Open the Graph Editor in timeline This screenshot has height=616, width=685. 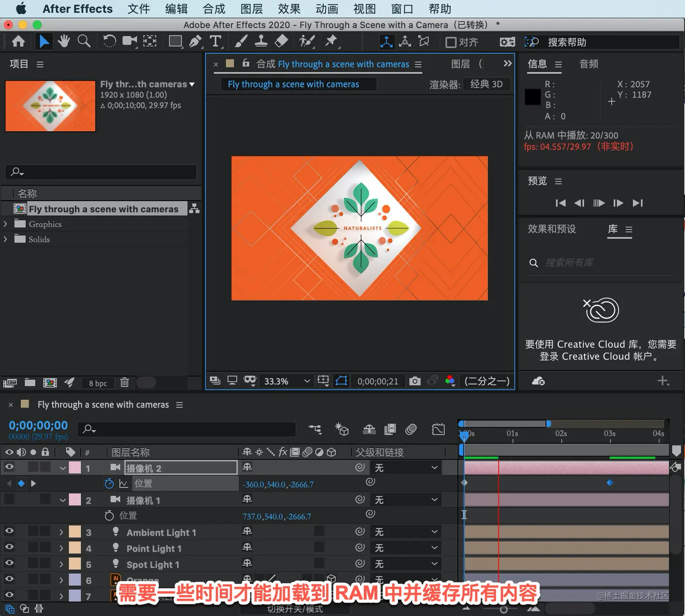[x=438, y=429]
